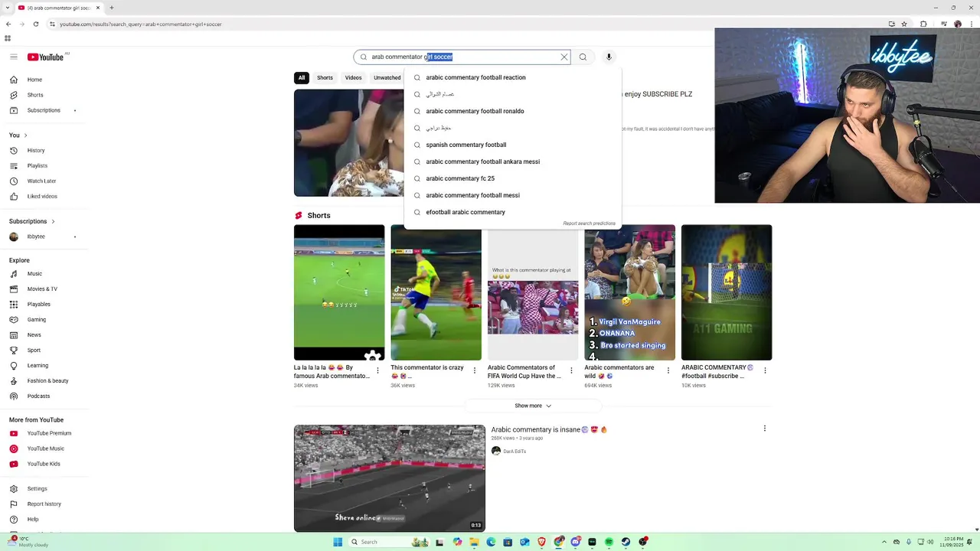Viewport: 980px width, 551px height.
Task: Open Spotify from the Windows taskbar
Action: click(x=609, y=542)
